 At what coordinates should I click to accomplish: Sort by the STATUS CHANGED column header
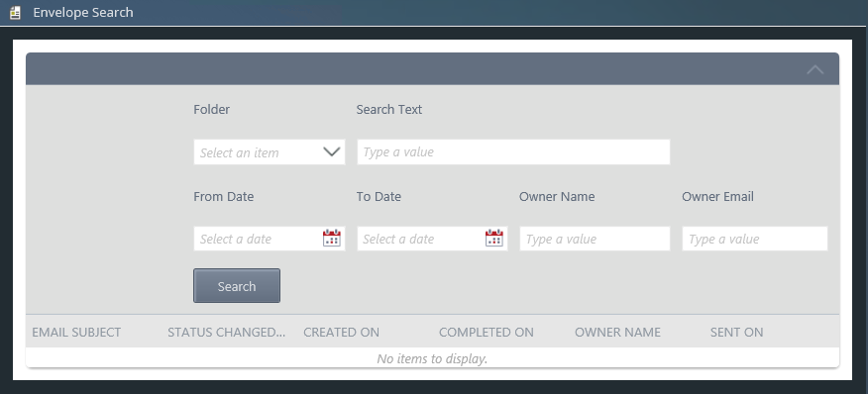click(x=226, y=332)
